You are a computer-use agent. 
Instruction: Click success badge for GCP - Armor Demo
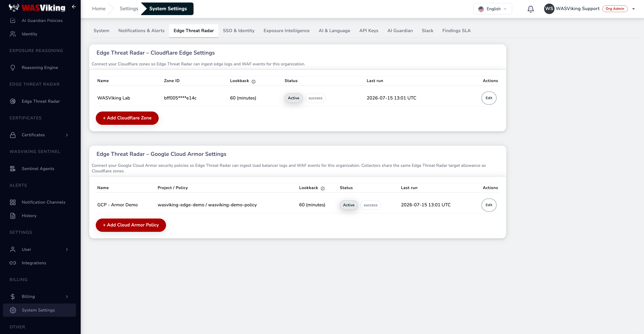point(371,205)
